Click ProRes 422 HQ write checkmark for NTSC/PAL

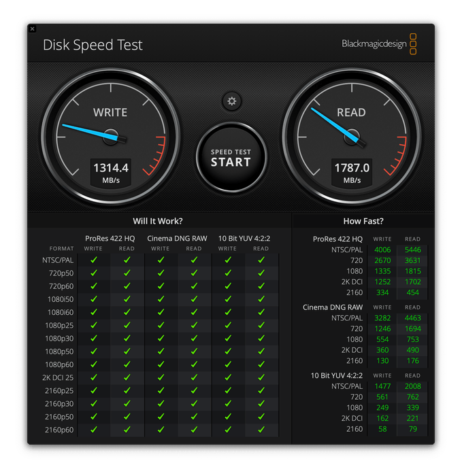click(94, 260)
